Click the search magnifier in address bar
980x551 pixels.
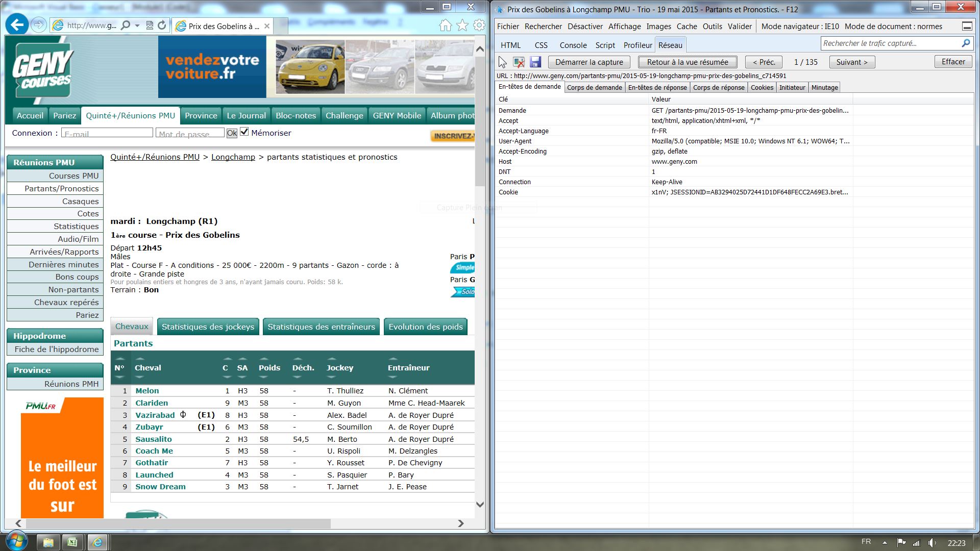(126, 26)
